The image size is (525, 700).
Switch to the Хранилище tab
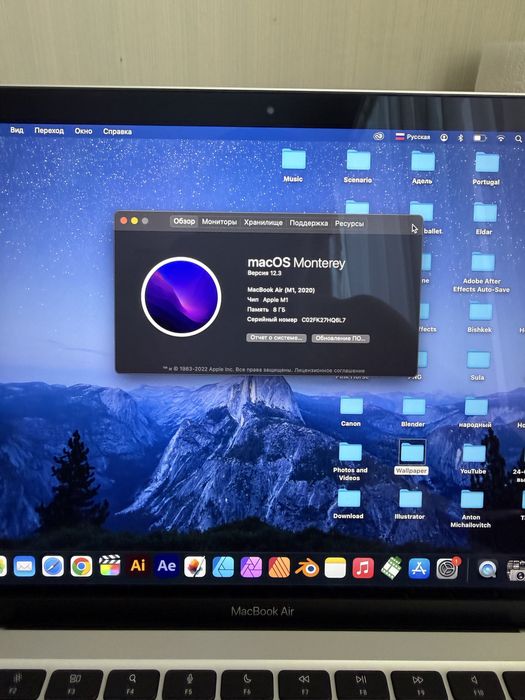click(263, 222)
